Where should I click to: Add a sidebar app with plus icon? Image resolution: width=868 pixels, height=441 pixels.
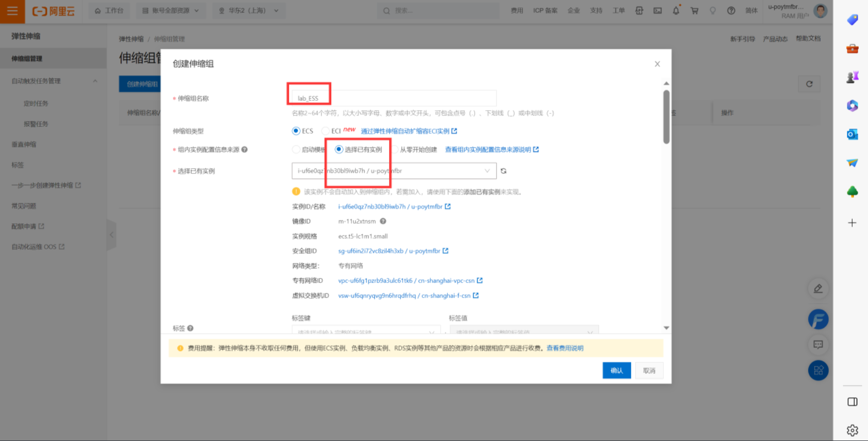tap(853, 223)
